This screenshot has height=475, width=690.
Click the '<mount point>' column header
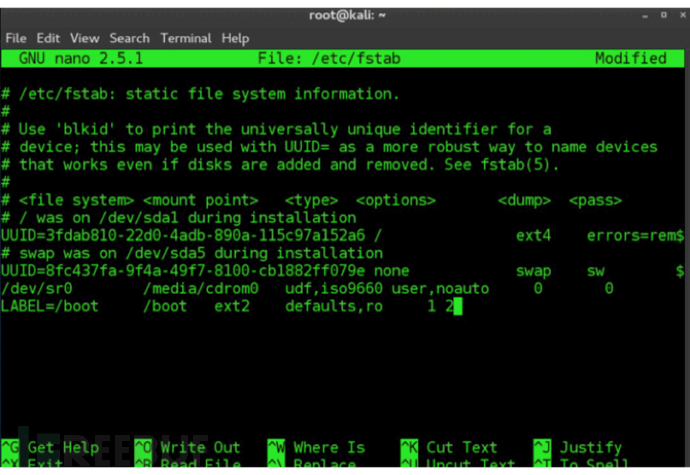coord(201,200)
